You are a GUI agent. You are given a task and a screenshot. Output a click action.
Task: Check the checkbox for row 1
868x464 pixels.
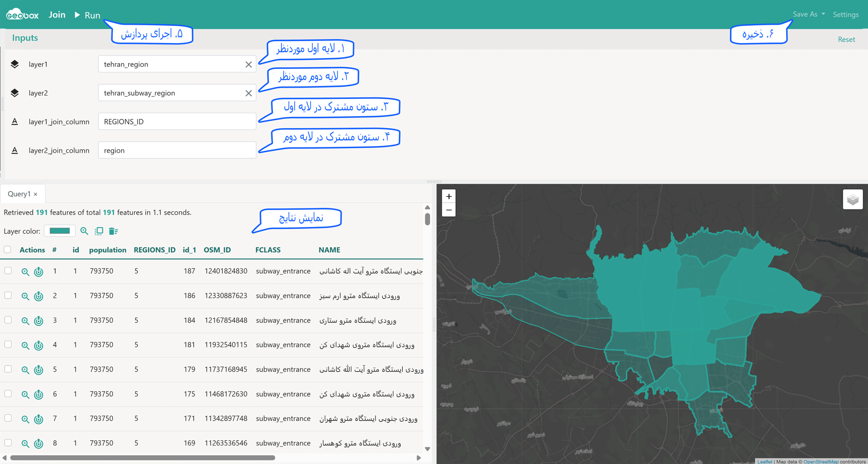pyautogui.click(x=8, y=271)
